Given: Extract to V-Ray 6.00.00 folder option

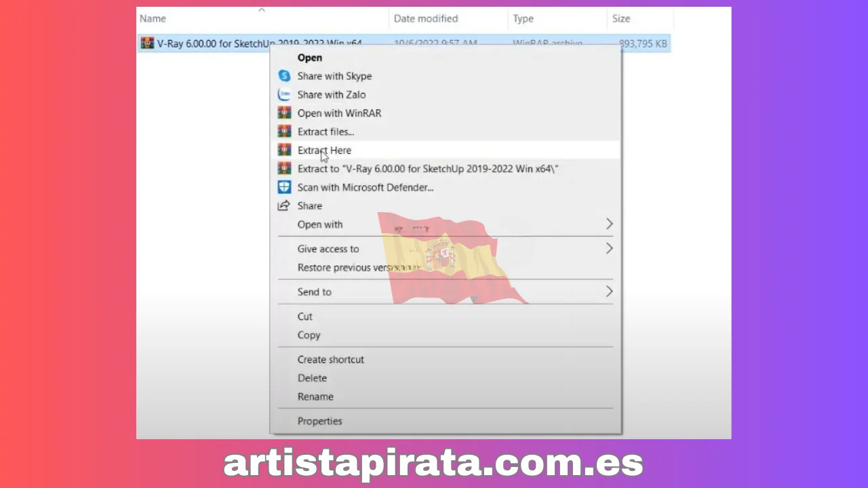Looking at the screenshot, I should pos(428,169).
